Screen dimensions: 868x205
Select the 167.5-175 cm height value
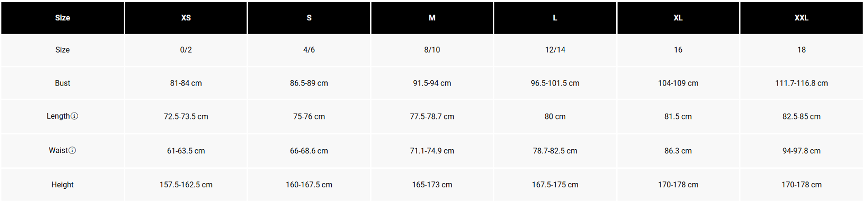click(x=555, y=185)
